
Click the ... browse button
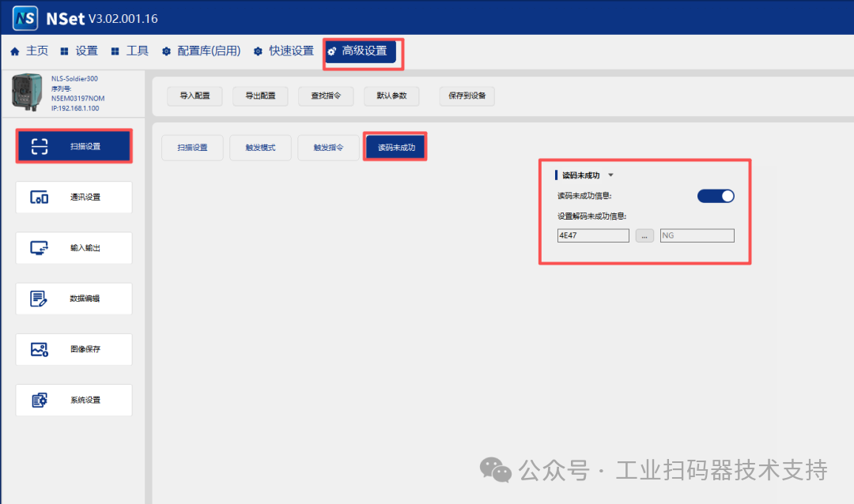click(x=644, y=235)
